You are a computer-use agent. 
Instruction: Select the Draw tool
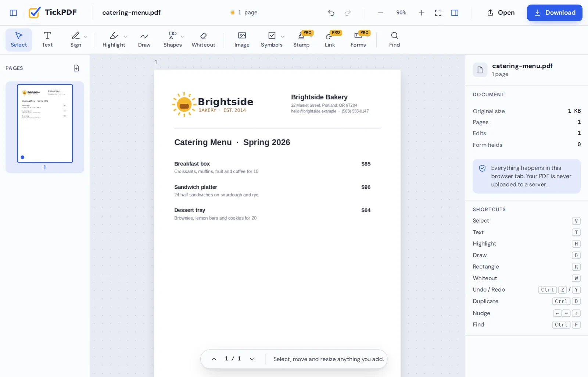click(144, 40)
